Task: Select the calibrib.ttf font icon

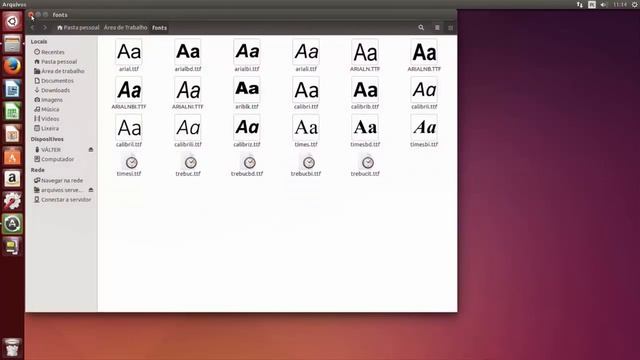Action: (x=365, y=90)
